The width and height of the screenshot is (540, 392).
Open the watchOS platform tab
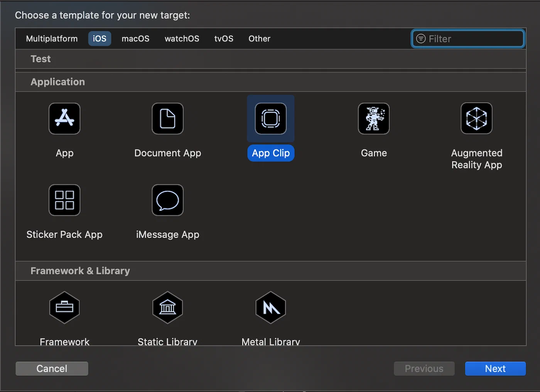[x=182, y=39]
